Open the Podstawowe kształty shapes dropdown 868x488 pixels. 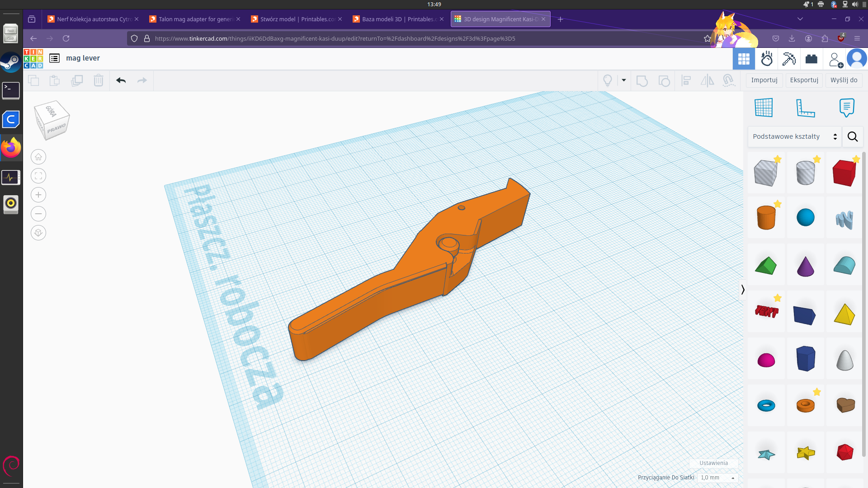coord(794,136)
